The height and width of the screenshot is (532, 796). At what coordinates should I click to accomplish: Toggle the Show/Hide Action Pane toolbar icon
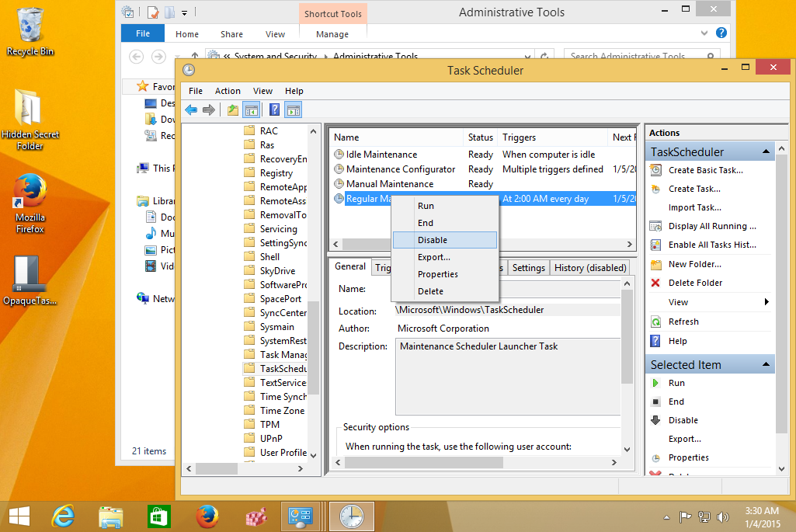tap(294, 110)
